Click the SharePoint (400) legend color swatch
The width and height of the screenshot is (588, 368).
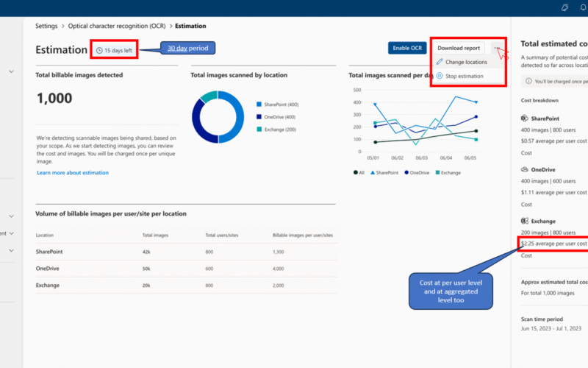pos(258,105)
